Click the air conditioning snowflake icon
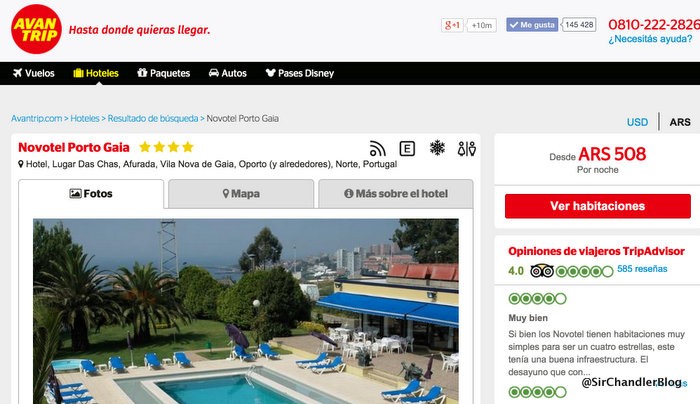The image size is (700, 404). pyautogui.click(x=437, y=148)
